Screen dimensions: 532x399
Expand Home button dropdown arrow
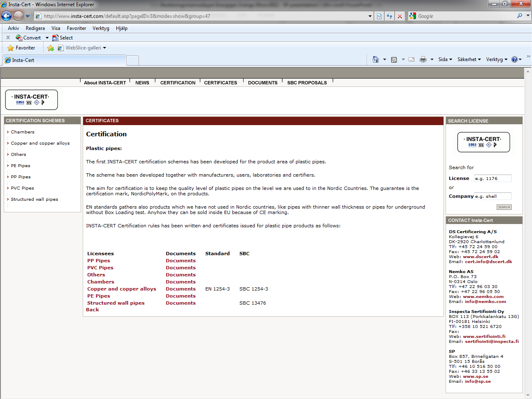tap(384, 59)
